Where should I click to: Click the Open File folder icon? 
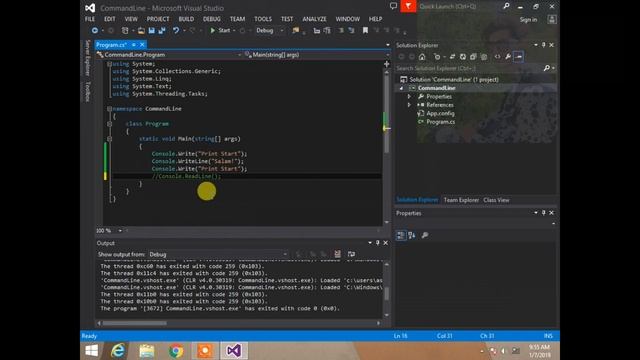click(141, 31)
